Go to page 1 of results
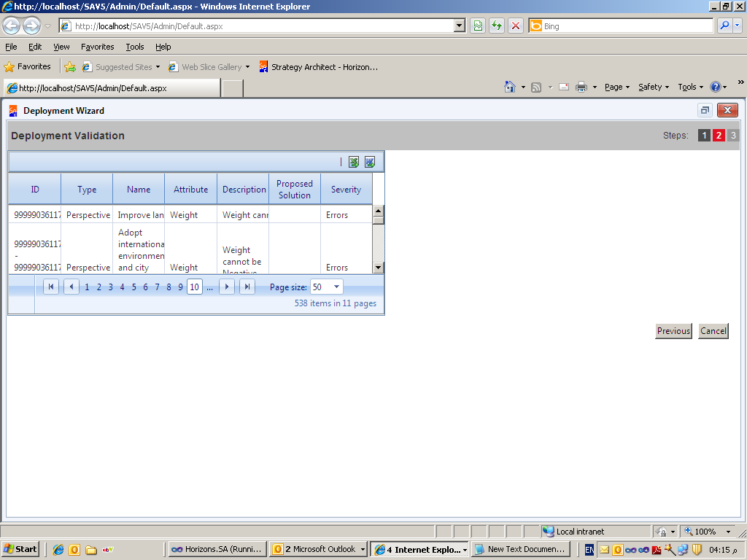Screen dimensions: 747x560 (x=87, y=287)
